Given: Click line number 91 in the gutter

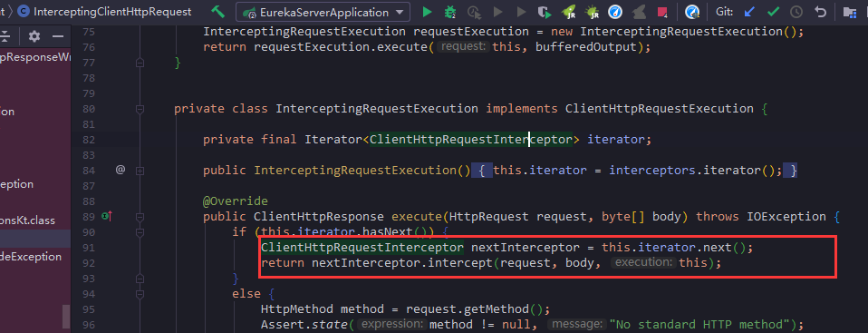Looking at the screenshot, I should (x=88, y=247).
